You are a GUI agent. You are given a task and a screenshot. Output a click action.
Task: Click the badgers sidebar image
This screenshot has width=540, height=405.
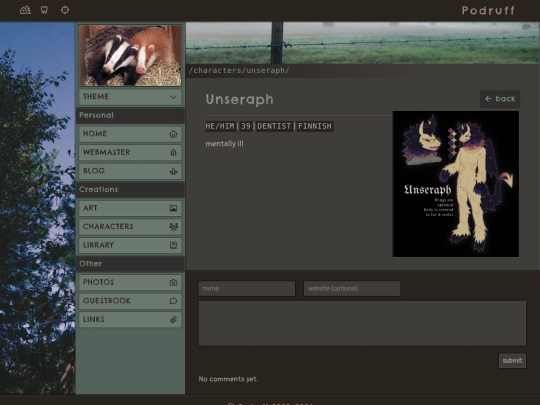tap(131, 55)
